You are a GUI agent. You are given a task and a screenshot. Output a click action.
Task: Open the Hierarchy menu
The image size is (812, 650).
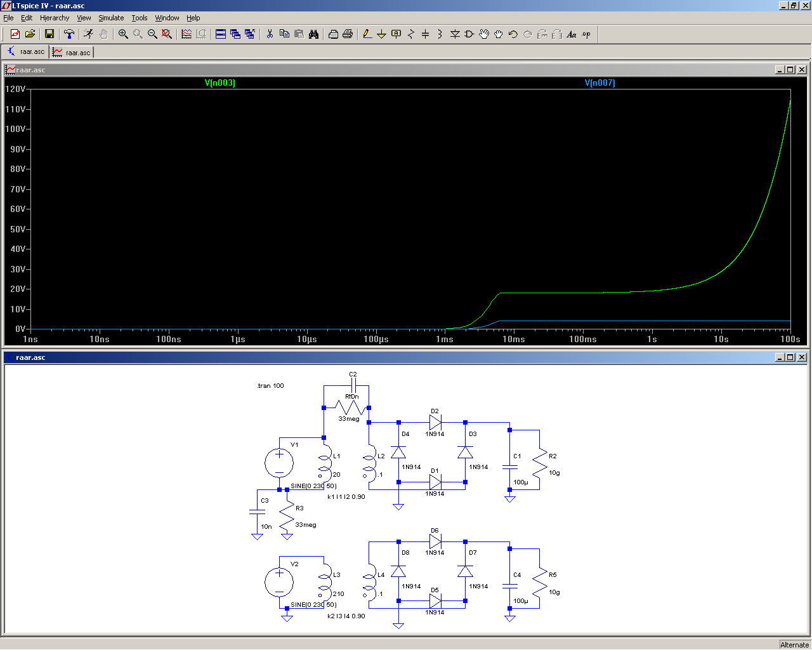tap(55, 18)
